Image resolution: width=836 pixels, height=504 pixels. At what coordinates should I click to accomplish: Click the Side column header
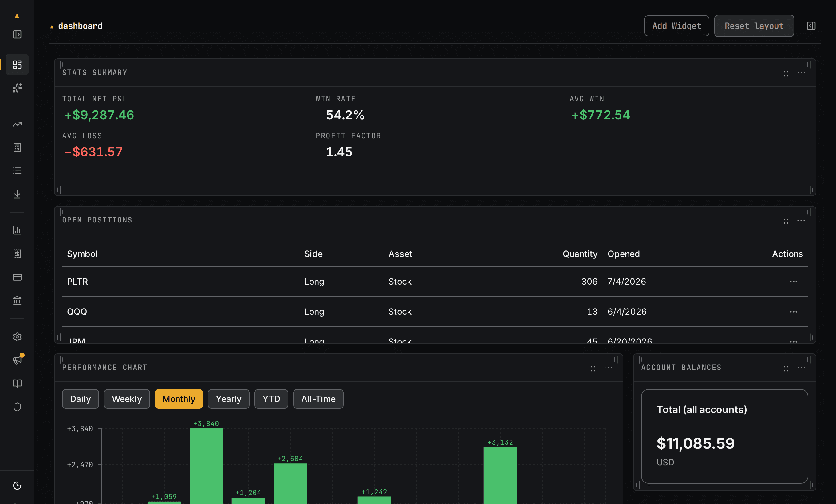tap(313, 254)
